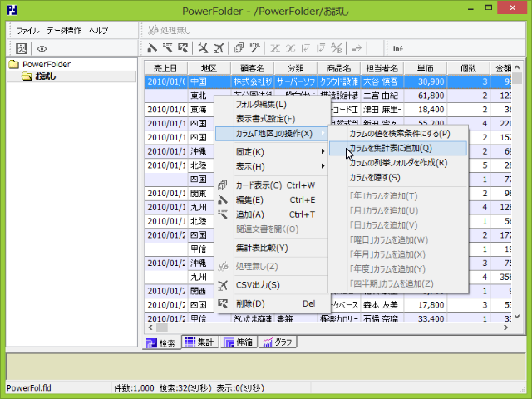Click the 個数 column header
Viewport: 532px width, 399px height.
click(469, 68)
